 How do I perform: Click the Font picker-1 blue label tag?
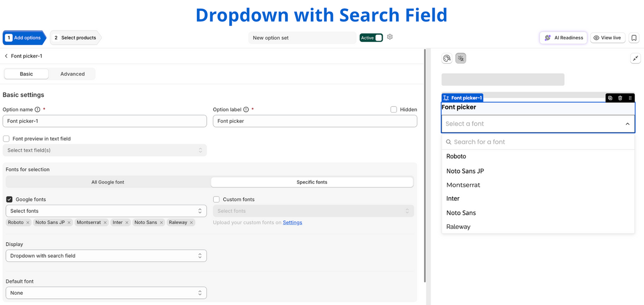tap(463, 98)
